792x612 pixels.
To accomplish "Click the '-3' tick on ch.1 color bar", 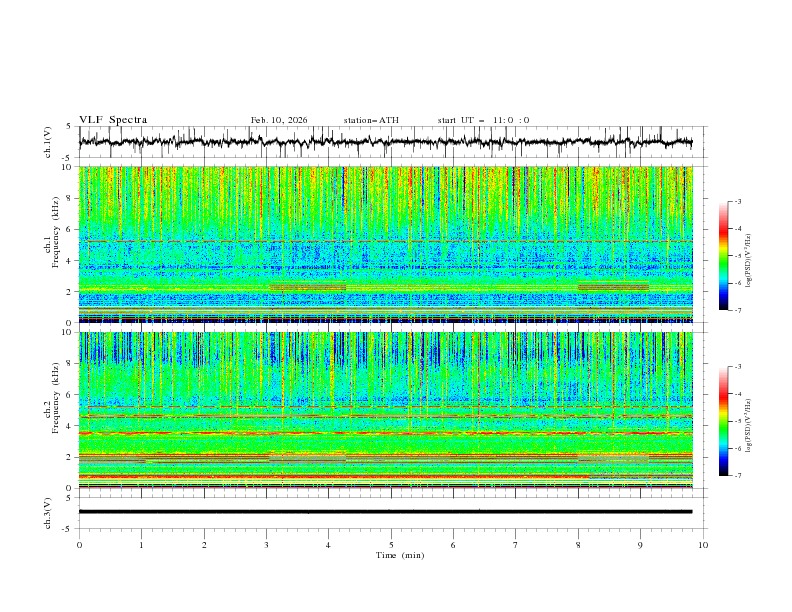I will [738, 201].
